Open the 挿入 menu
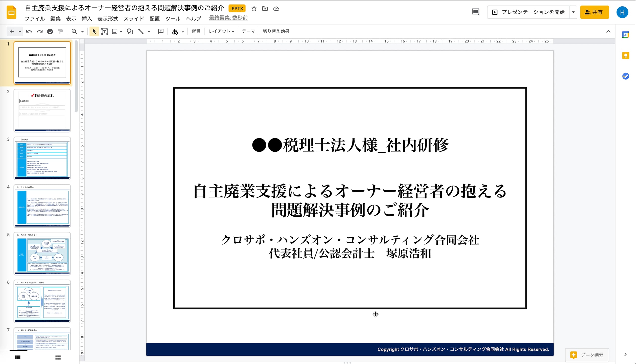Viewport: 636px width, 364px height. [87, 19]
